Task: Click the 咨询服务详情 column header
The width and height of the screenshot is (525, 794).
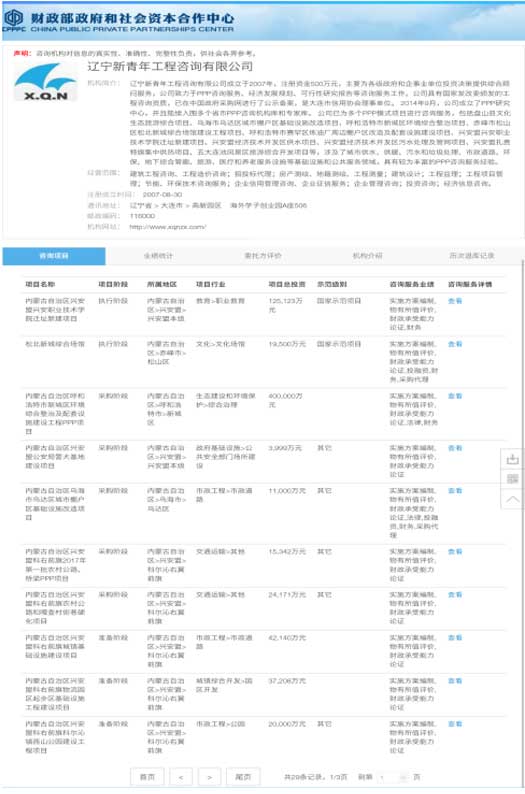Action: coord(470,285)
